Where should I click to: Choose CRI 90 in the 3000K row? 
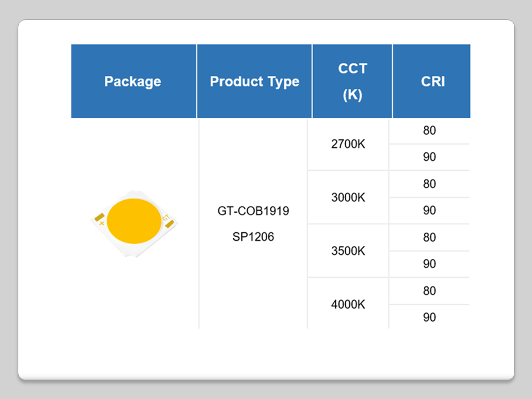click(x=429, y=211)
